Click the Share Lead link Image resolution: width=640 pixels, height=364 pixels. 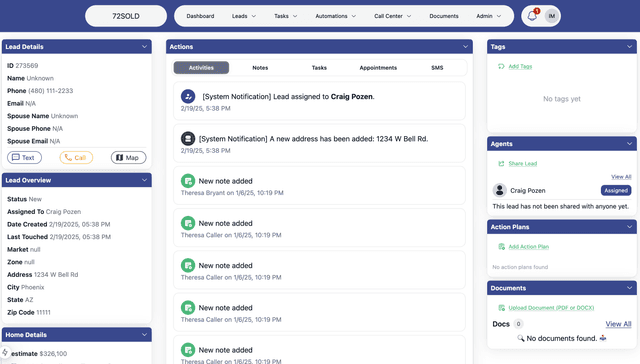point(522,164)
